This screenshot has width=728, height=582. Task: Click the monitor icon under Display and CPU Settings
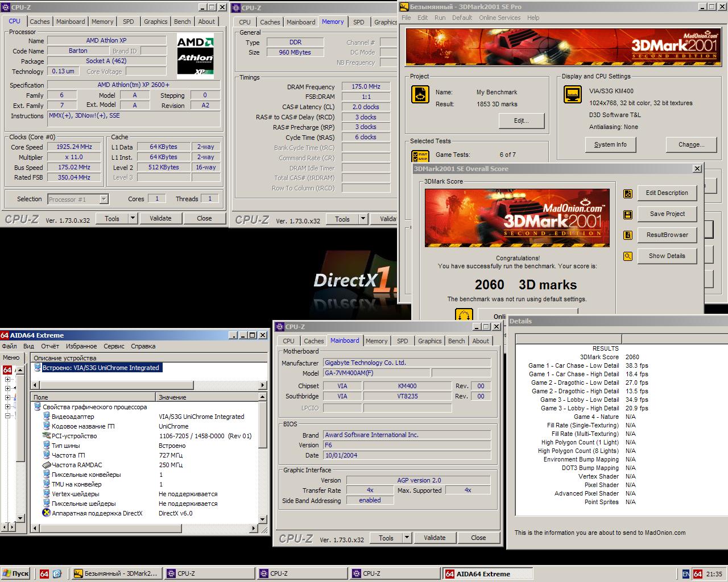tap(572, 94)
